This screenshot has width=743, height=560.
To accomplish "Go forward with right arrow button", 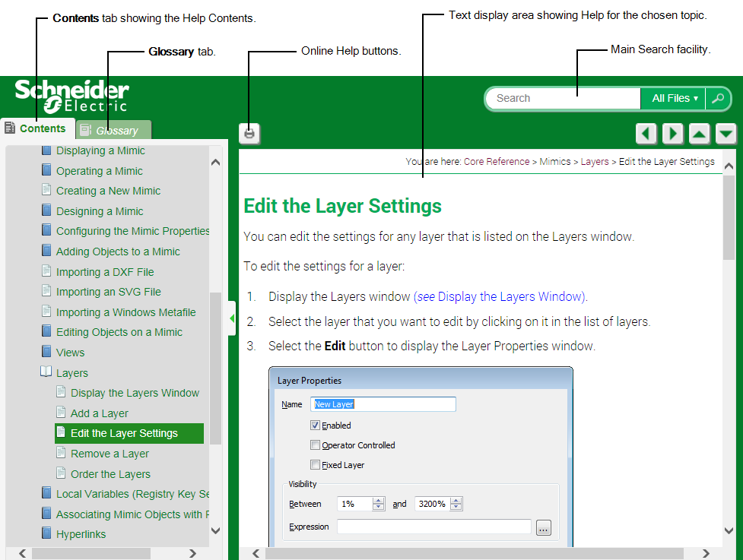I will click(672, 134).
